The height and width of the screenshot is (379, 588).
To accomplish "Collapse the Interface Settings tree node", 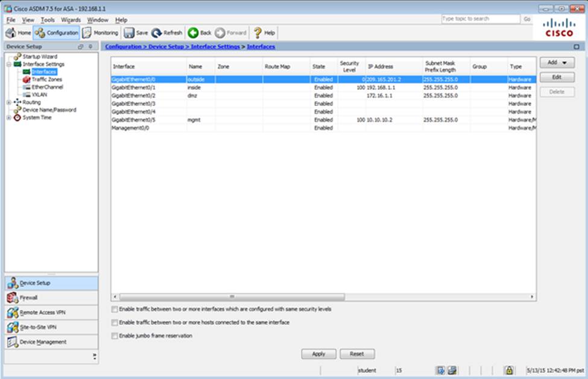I will pyautogui.click(x=8, y=64).
